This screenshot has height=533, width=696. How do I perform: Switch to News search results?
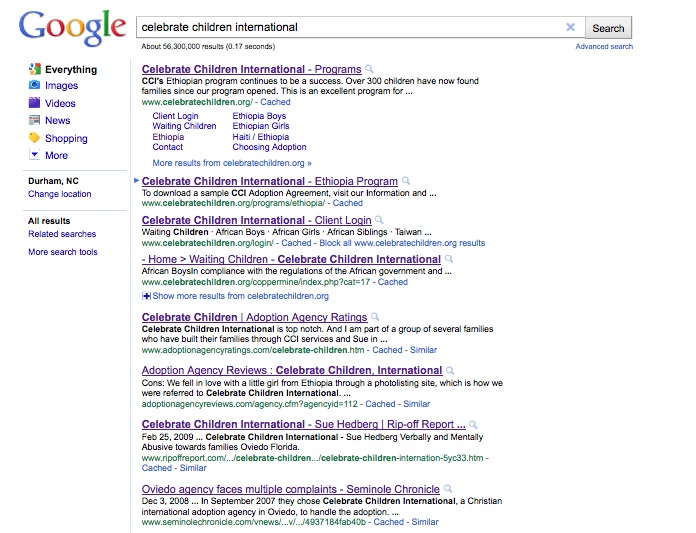[57, 120]
